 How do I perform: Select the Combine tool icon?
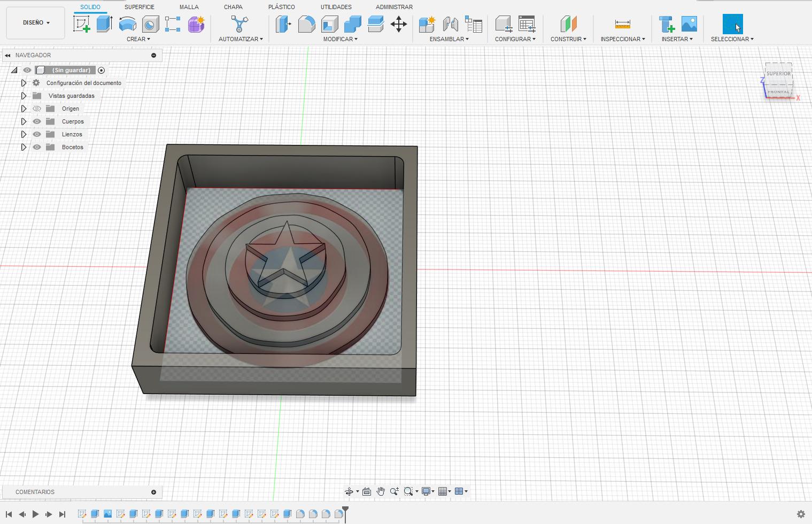pos(352,24)
